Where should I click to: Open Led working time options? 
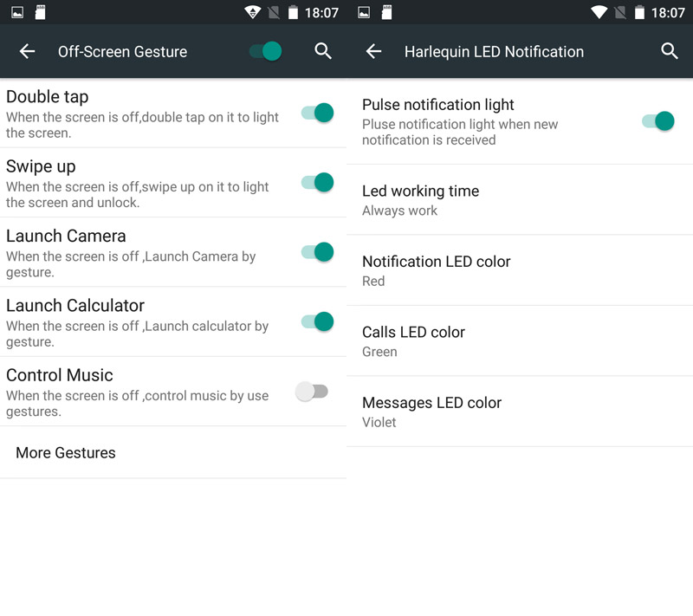point(520,200)
